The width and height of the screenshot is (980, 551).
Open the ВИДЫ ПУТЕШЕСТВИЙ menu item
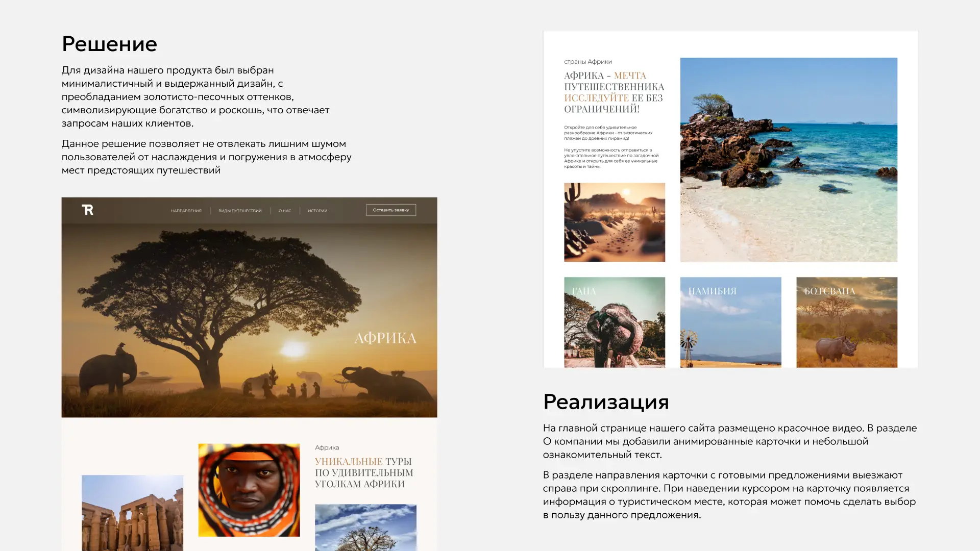tap(240, 211)
